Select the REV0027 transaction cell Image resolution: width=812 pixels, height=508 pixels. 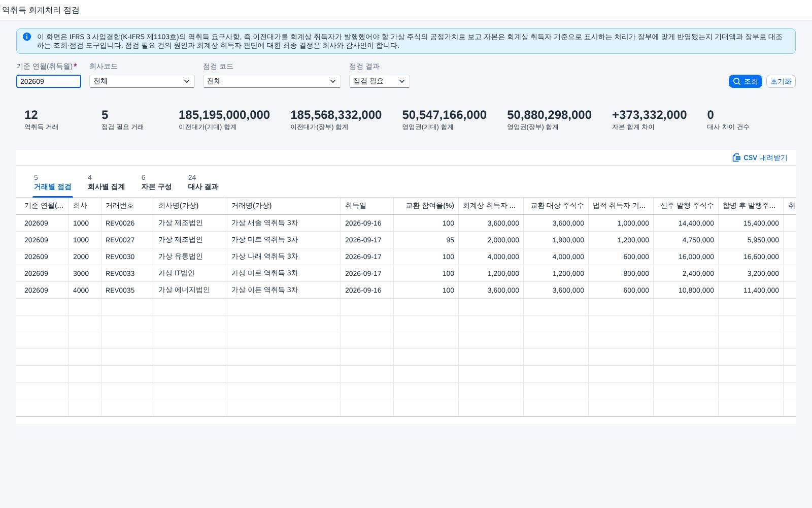pyautogui.click(x=127, y=240)
